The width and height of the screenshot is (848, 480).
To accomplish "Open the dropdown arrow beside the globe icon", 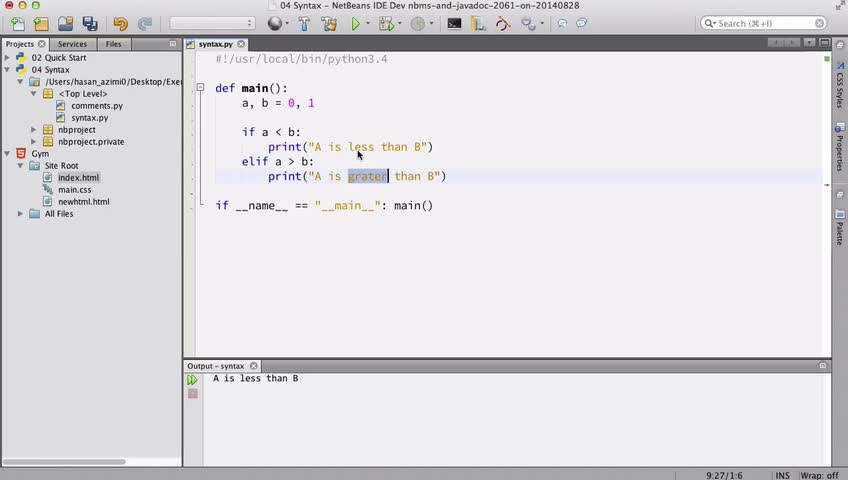I will click(x=287, y=23).
